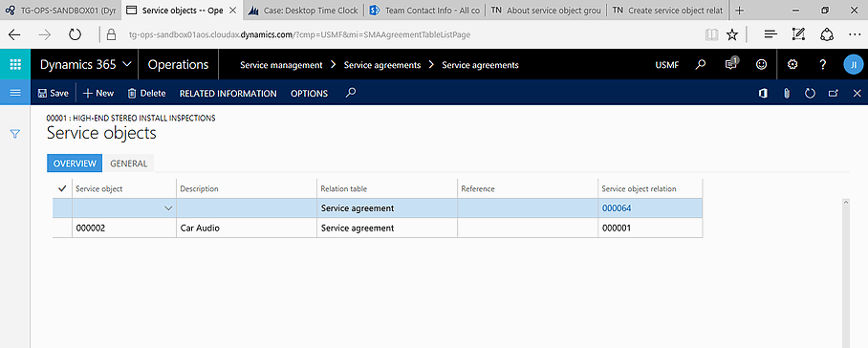Switch to About service object groups tab

[545, 10]
